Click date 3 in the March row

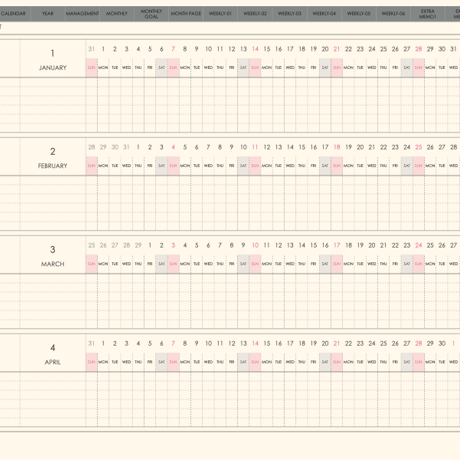[x=173, y=245]
